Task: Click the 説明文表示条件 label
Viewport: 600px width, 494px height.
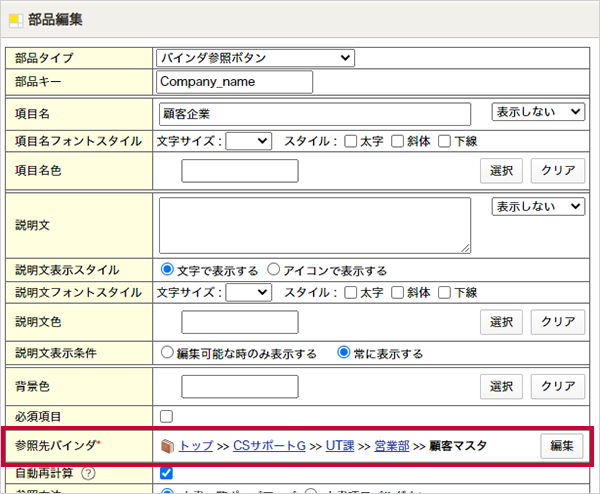Action: 56,353
